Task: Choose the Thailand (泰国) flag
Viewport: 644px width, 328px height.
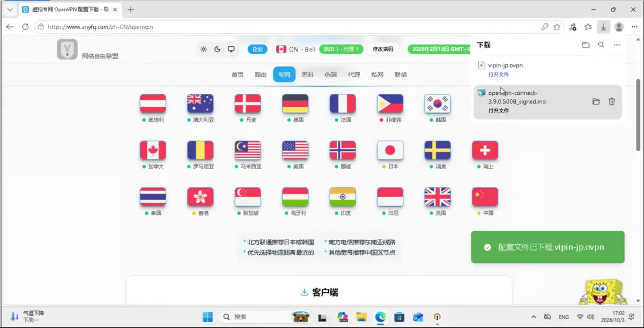Action: coord(153,197)
